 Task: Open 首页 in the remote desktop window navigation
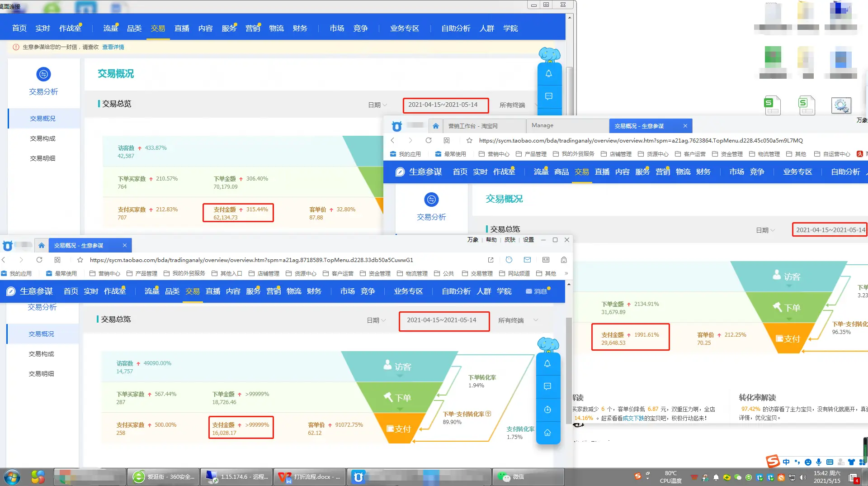tap(19, 29)
